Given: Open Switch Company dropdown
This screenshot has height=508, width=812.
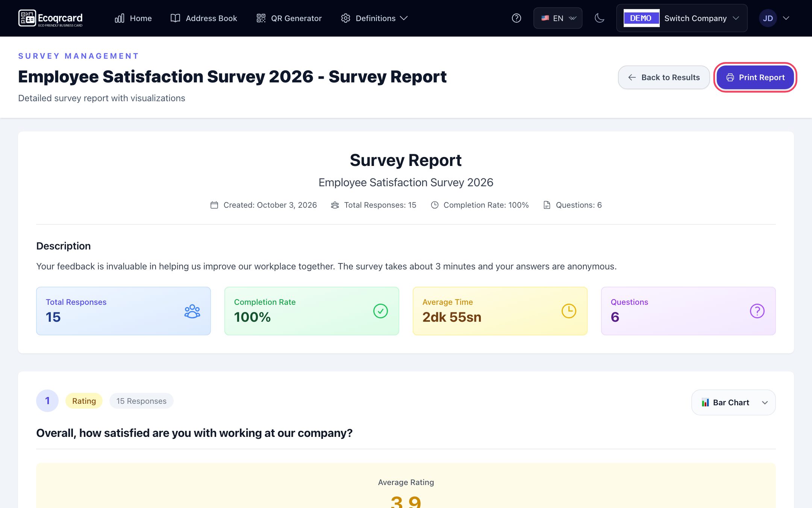Looking at the screenshot, I should pyautogui.click(x=682, y=18).
